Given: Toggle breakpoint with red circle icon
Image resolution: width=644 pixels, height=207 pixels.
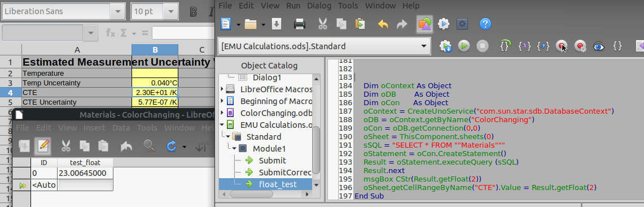Looking at the screenshot, I should pos(562,46).
